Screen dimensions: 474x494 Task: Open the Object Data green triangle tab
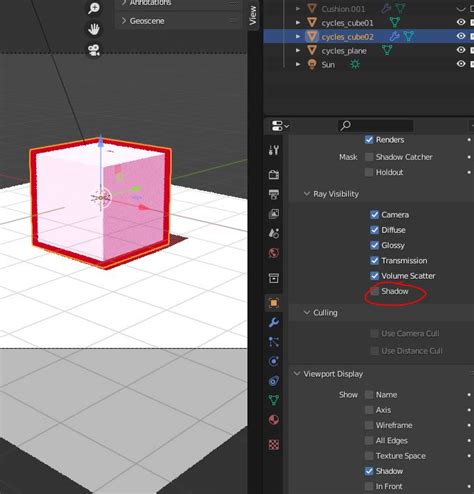(274, 400)
